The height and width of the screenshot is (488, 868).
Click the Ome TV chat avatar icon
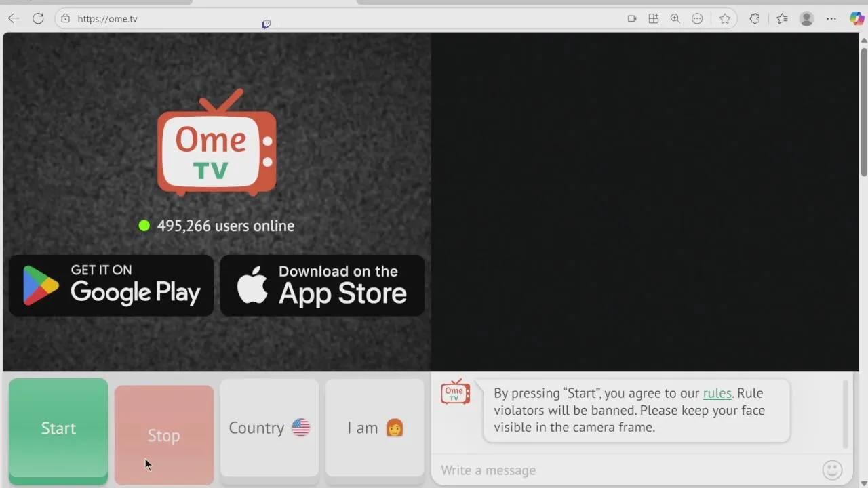click(455, 392)
